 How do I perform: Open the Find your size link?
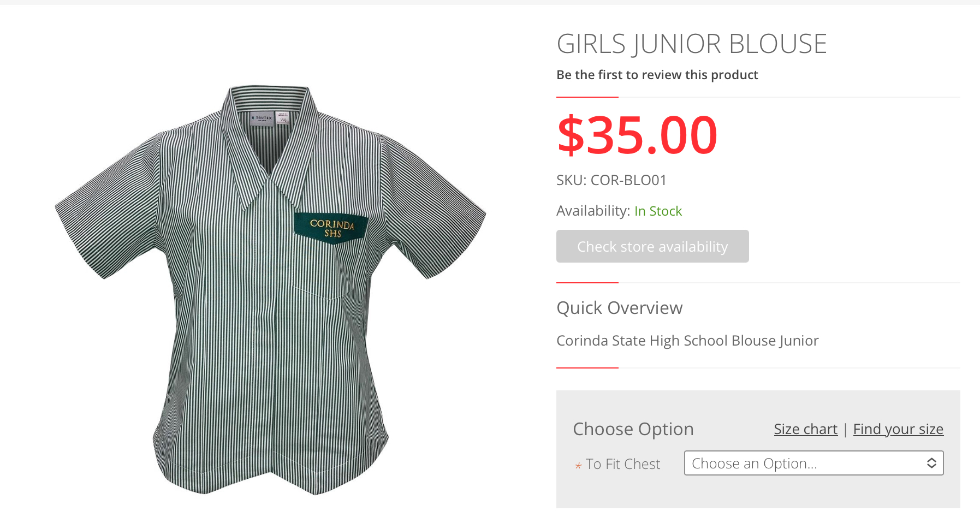click(x=898, y=429)
